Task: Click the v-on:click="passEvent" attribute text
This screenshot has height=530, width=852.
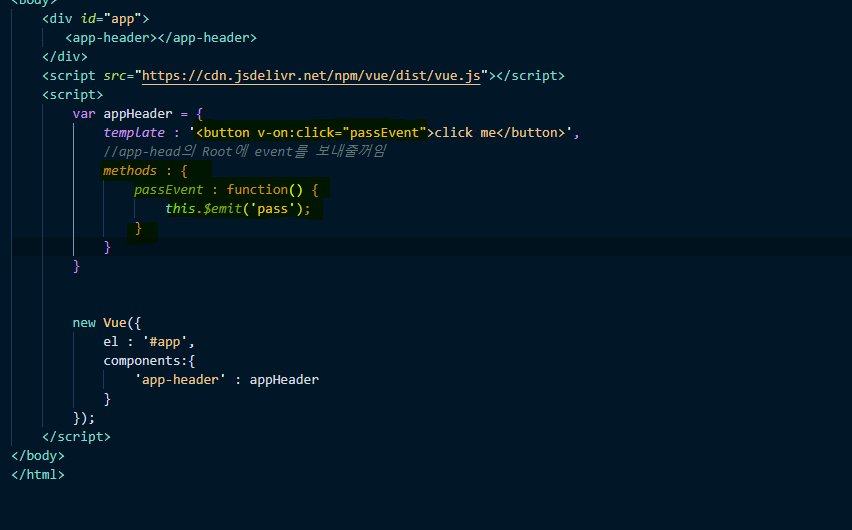Action: [x=342, y=133]
